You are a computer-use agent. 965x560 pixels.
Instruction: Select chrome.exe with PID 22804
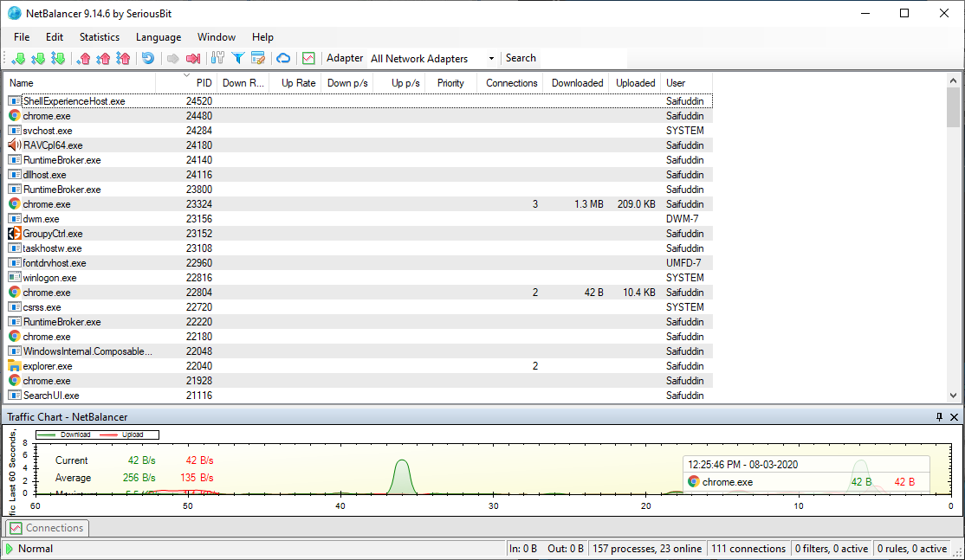coord(359,293)
